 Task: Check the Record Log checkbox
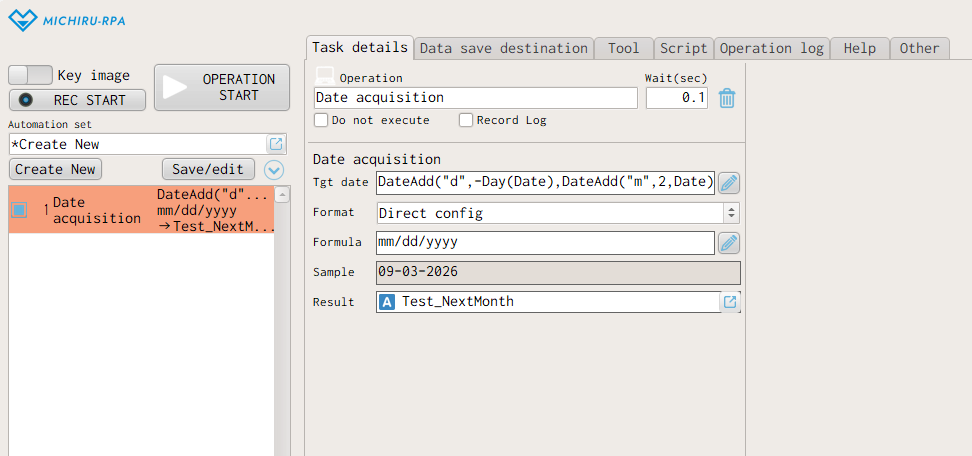point(466,120)
